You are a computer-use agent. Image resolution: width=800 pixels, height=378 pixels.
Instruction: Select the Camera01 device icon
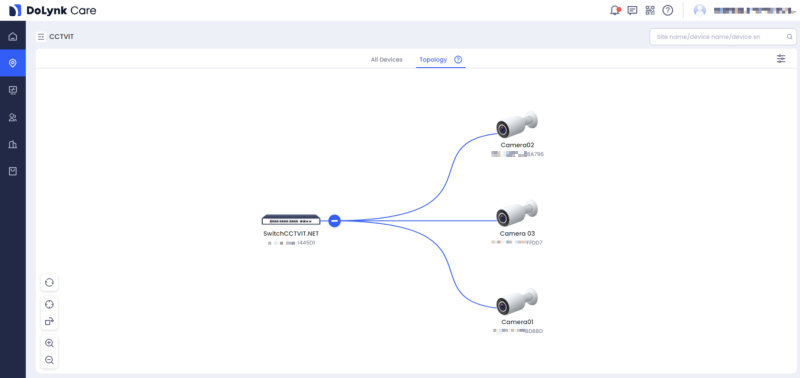coord(517,302)
